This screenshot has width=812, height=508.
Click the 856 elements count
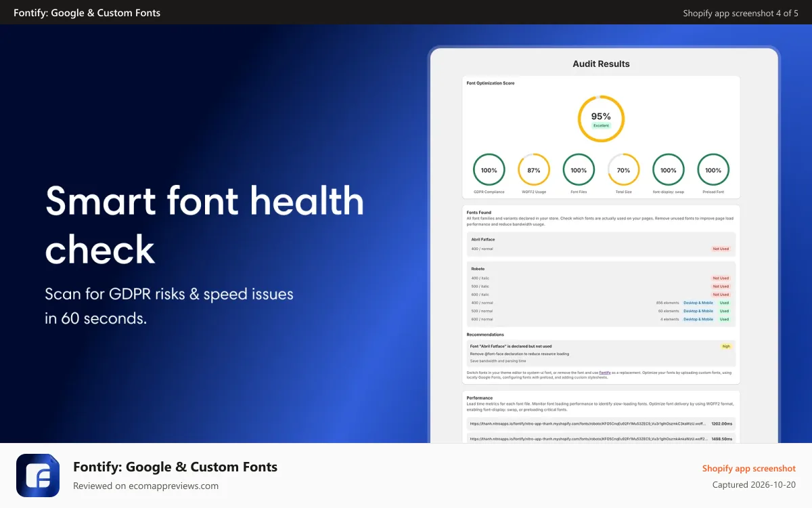pos(667,303)
